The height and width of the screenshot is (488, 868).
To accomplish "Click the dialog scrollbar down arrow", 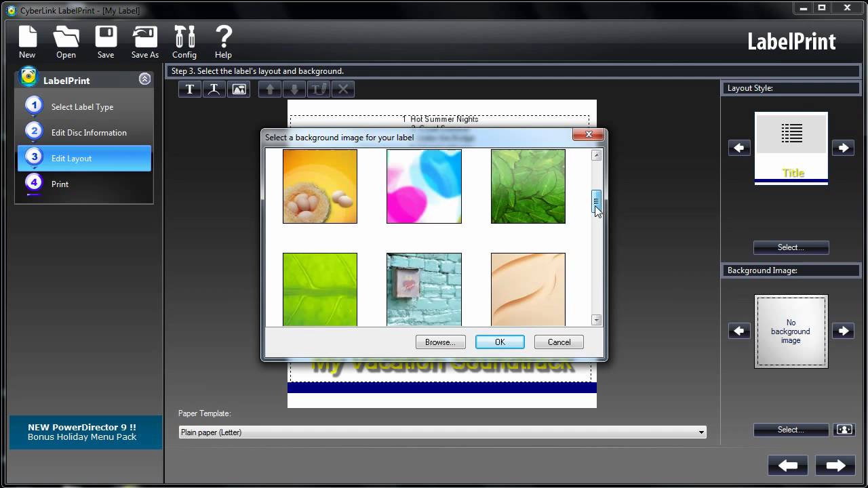I will click(597, 320).
